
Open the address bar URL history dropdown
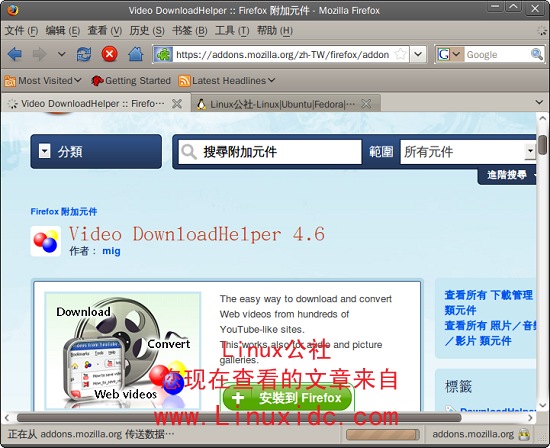[418, 54]
